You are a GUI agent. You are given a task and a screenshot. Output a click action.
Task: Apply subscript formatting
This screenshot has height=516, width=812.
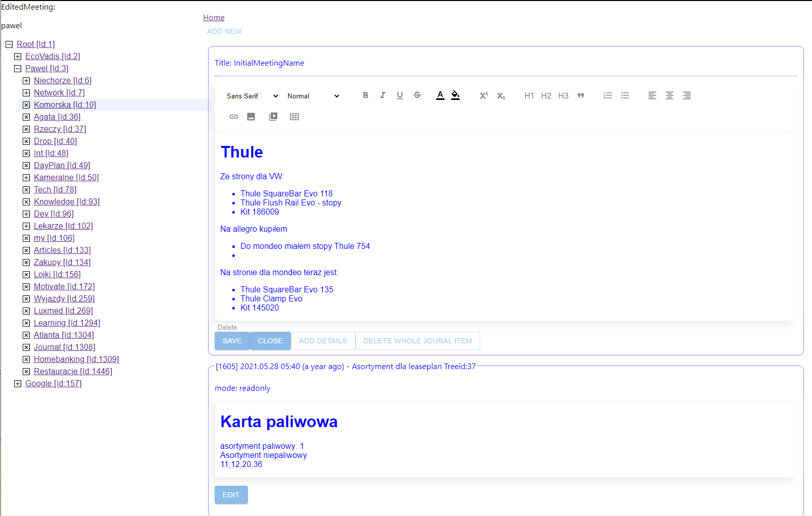click(x=501, y=95)
